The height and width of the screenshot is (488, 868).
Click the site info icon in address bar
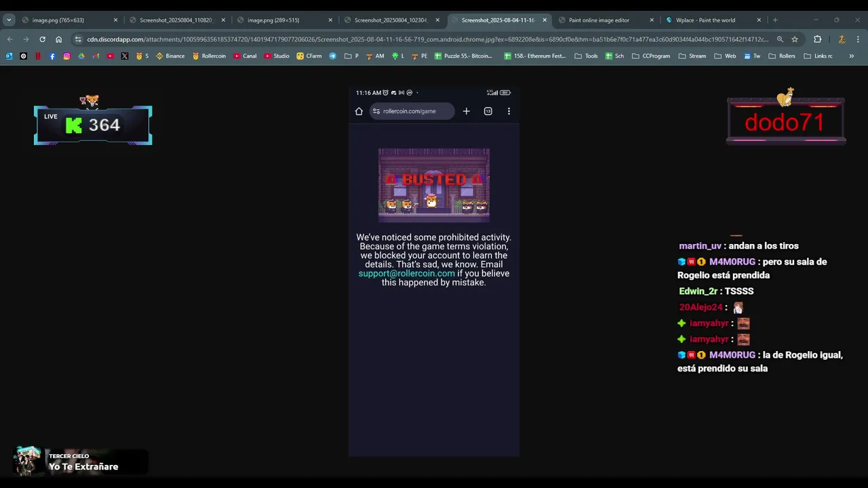click(x=78, y=39)
